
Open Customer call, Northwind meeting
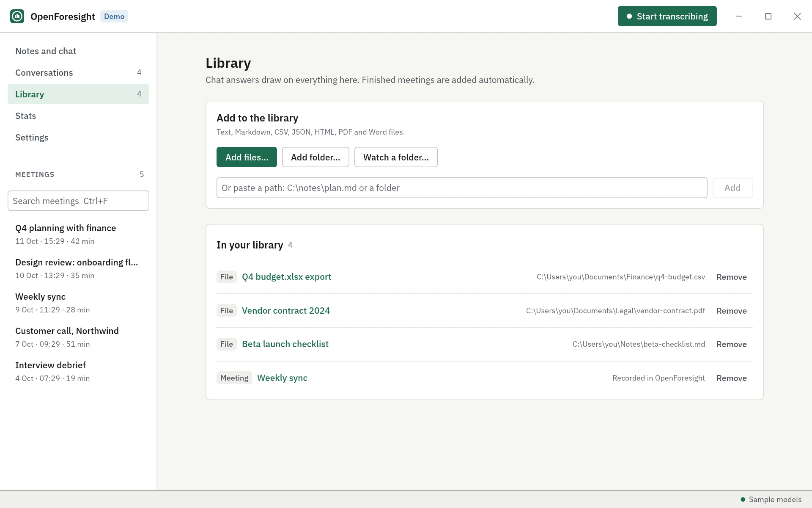tap(78, 337)
